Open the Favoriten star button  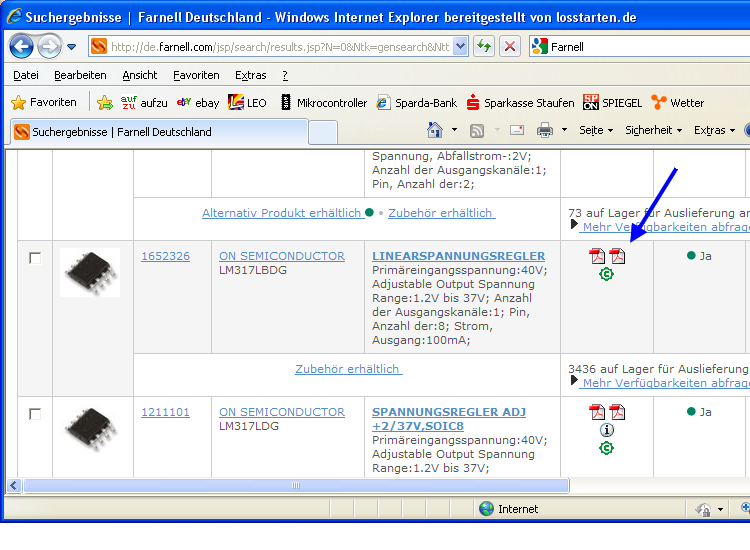[44, 102]
